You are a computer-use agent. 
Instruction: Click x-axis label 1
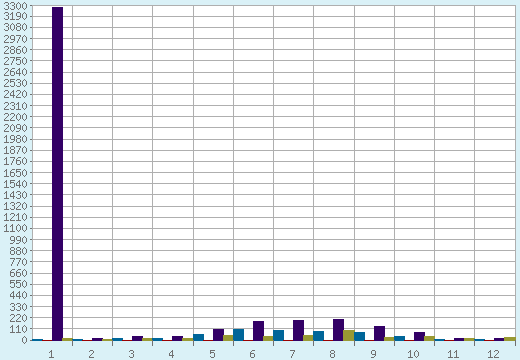coord(51,354)
